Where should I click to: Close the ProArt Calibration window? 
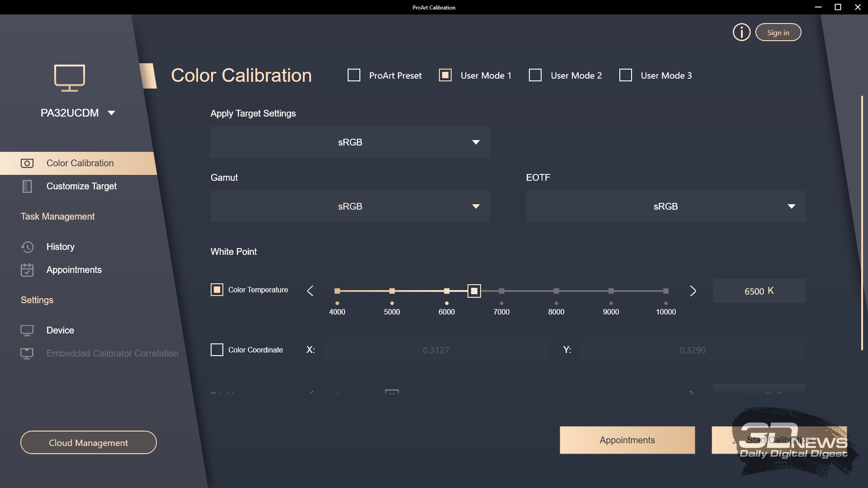tap(858, 7)
